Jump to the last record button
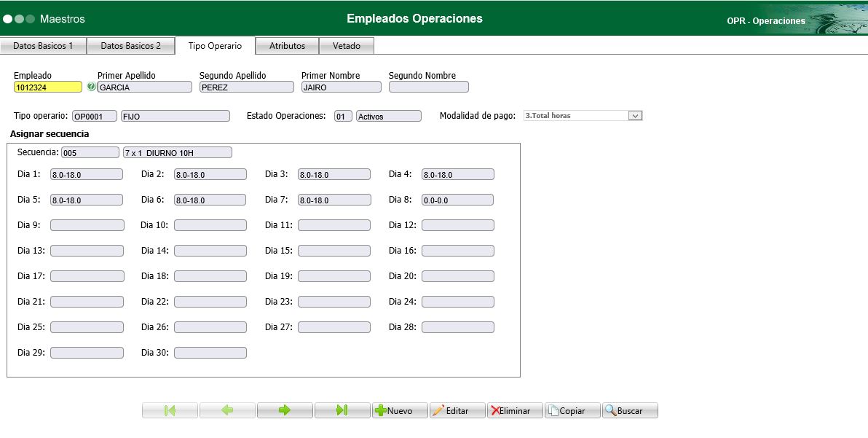This screenshot has width=868, height=438. 343,410
